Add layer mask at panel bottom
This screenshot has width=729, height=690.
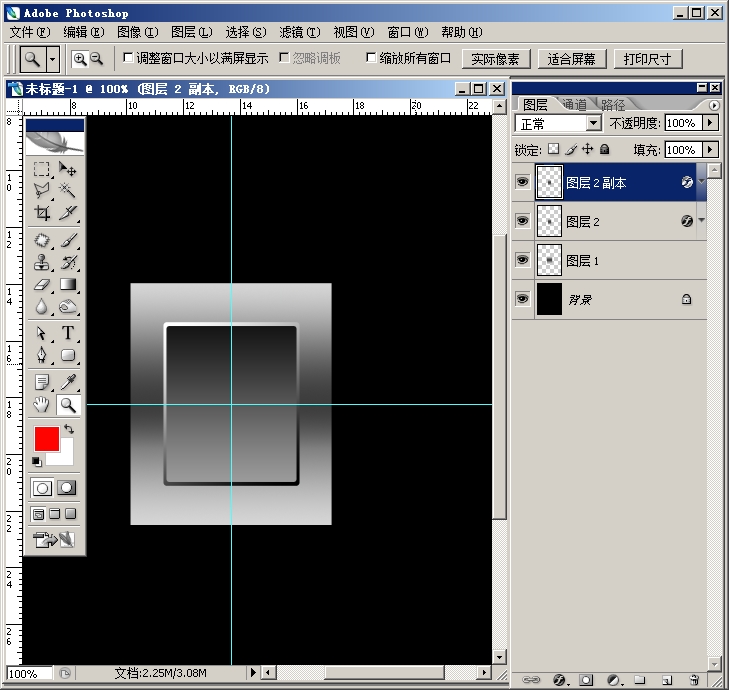click(586, 680)
